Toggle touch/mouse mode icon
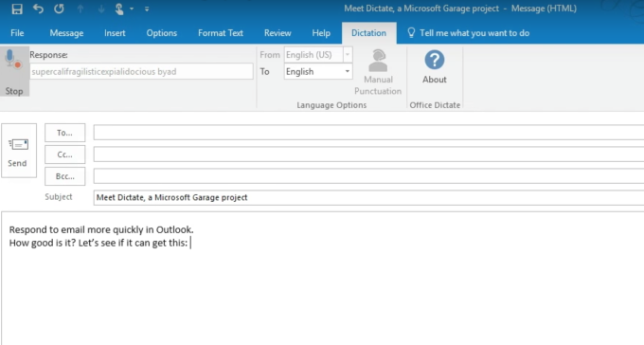Image resolution: width=644 pixels, height=345 pixels. (x=119, y=9)
